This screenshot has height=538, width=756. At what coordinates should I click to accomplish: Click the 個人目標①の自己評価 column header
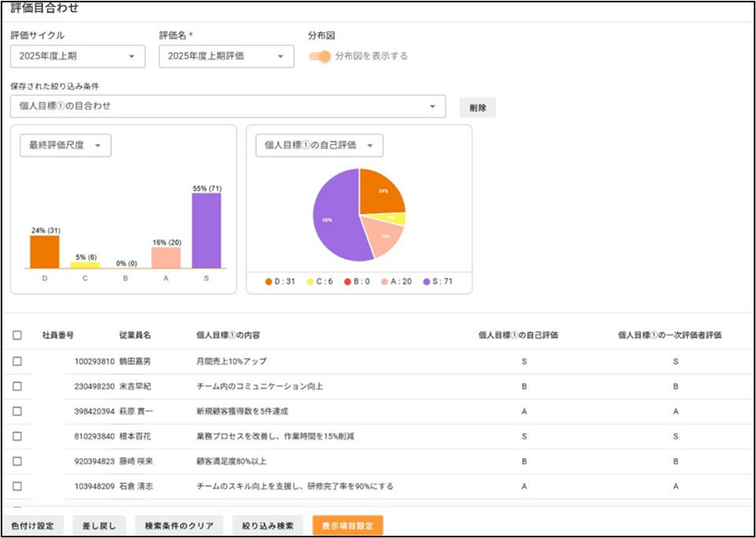click(518, 334)
